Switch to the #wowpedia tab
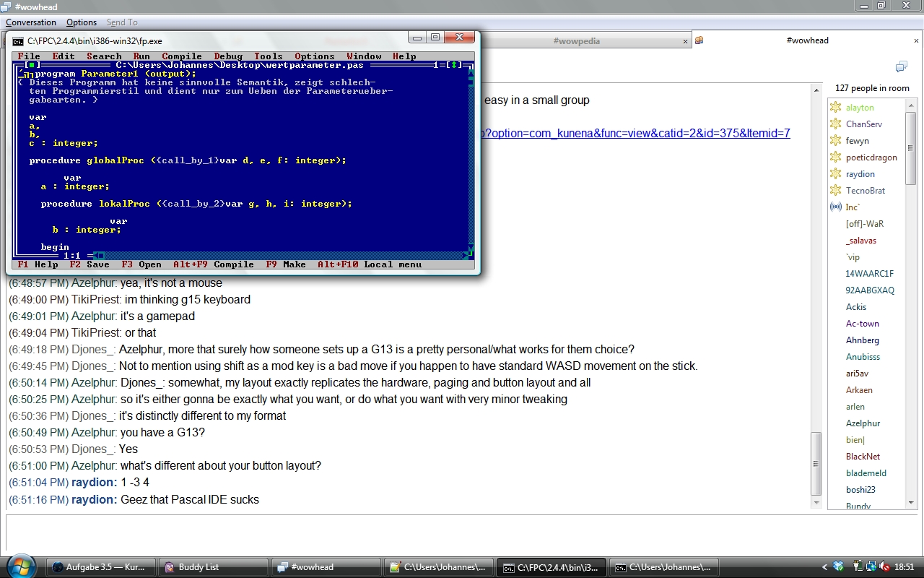This screenshot has width=924, height=578. click(576, 41)
